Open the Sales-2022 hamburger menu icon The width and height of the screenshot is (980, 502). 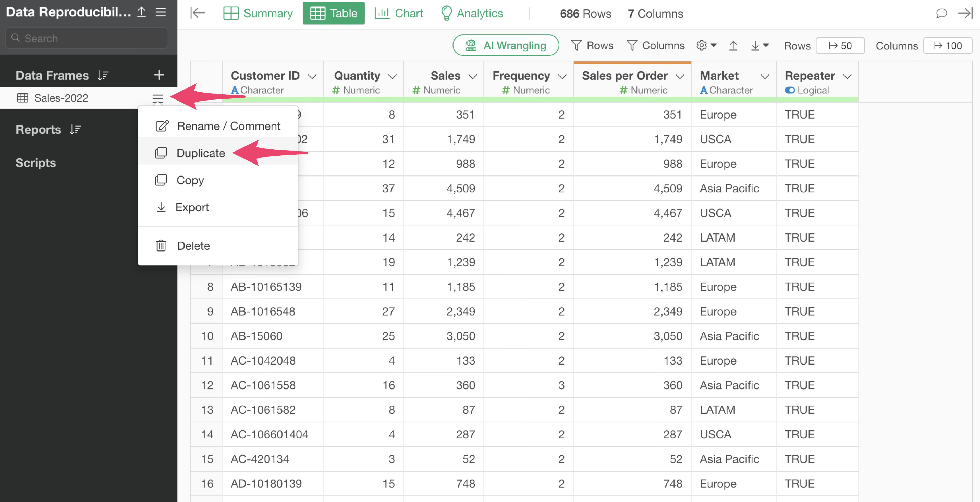click(157, 98)
